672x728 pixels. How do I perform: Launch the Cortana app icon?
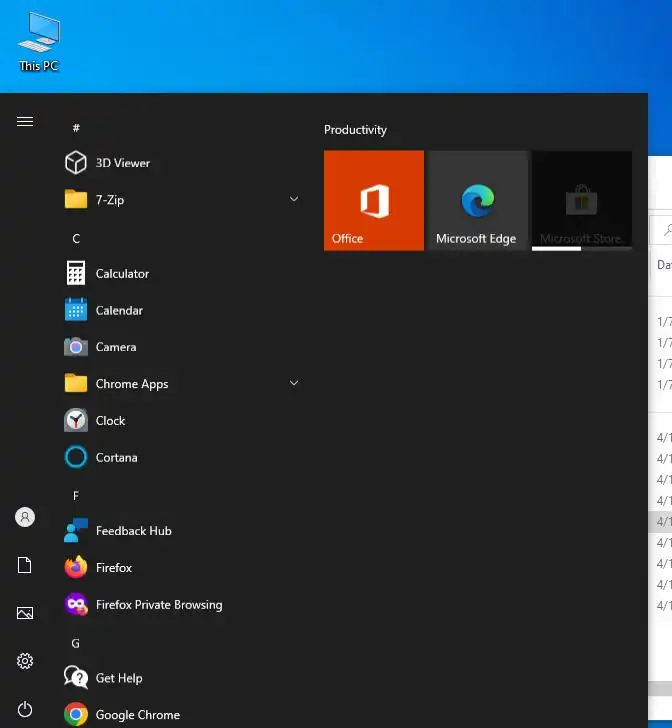point(76,457)
